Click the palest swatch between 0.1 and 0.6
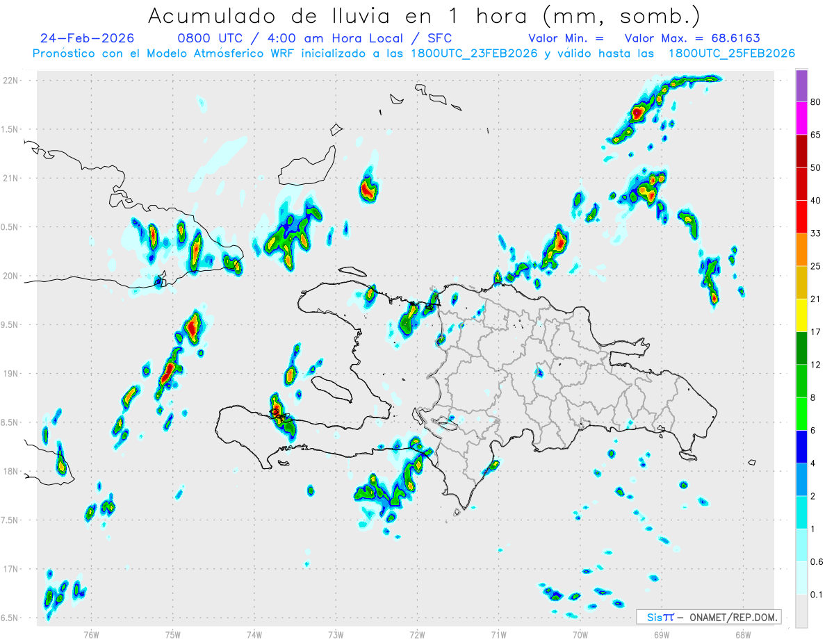This screenshot has height=644, width=834. click(x=801, y=577)
